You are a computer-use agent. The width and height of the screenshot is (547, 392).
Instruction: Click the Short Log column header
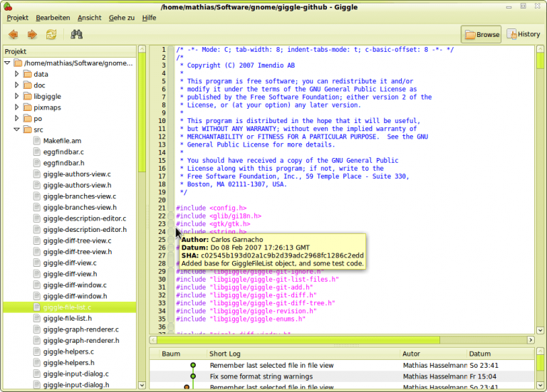tap(224, 354)
